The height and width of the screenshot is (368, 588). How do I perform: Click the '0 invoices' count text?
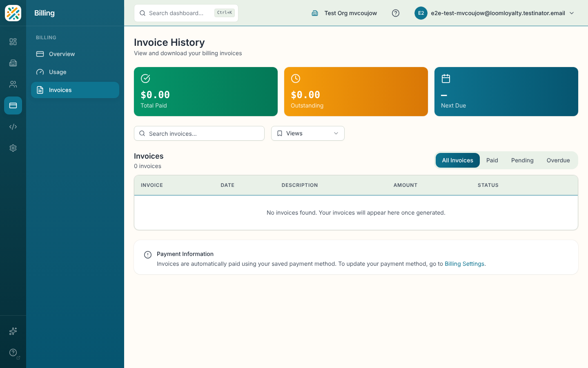point(147,166)
